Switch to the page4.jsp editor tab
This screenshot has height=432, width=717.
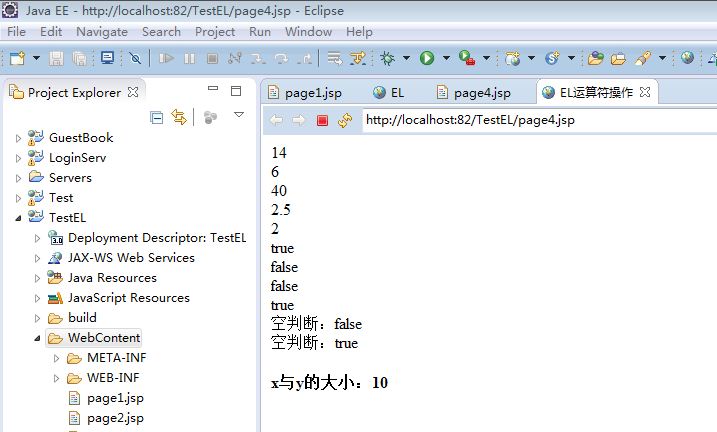(x=474, y=93)
